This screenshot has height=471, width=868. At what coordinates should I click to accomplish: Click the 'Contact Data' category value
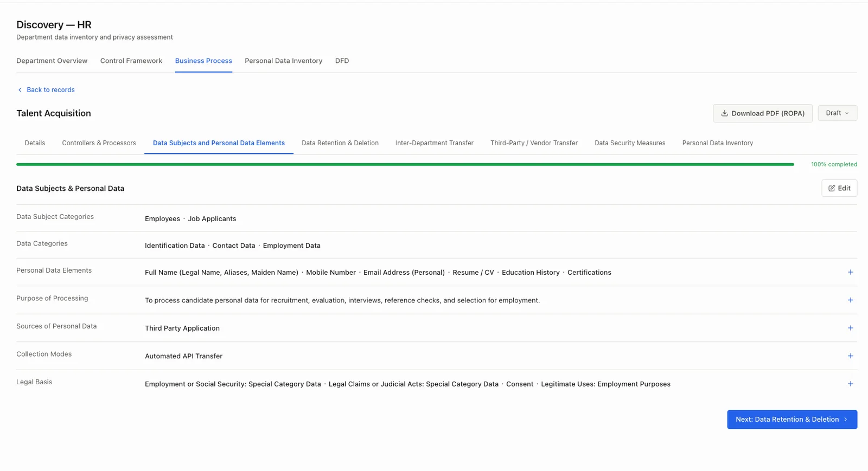pyautogui.click(x=234, y=246)
